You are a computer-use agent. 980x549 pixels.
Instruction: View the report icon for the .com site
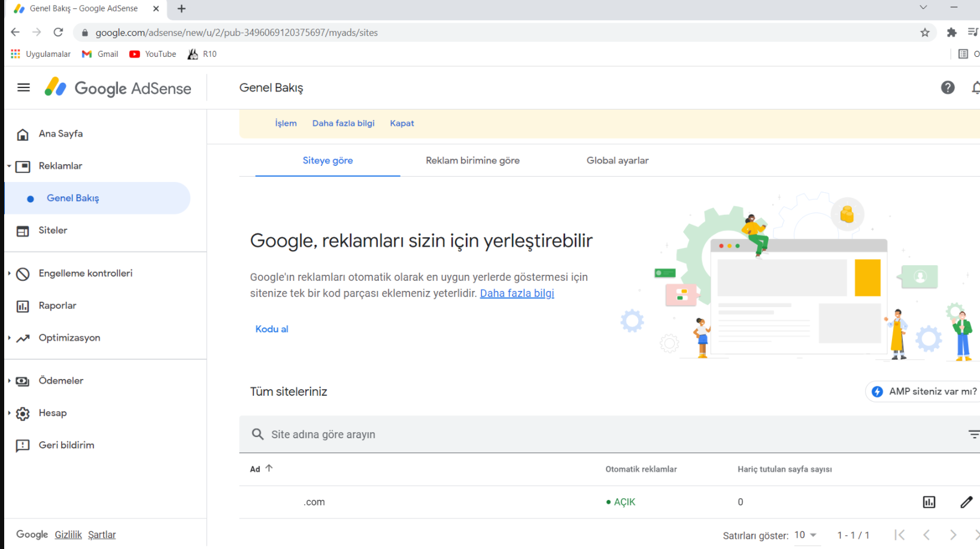(x=929, y=502)
